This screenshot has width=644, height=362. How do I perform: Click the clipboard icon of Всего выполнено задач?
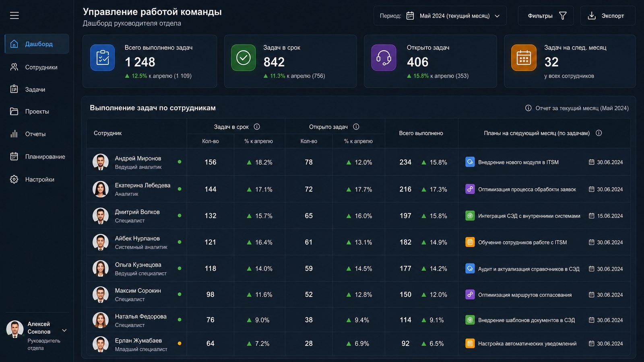click(x=103, y=58)
